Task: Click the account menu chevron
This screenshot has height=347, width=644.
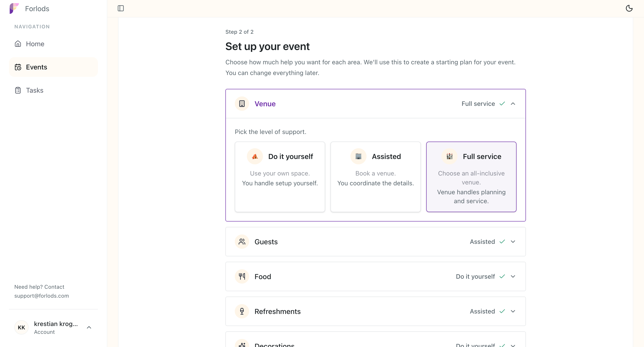Action: 89,328
